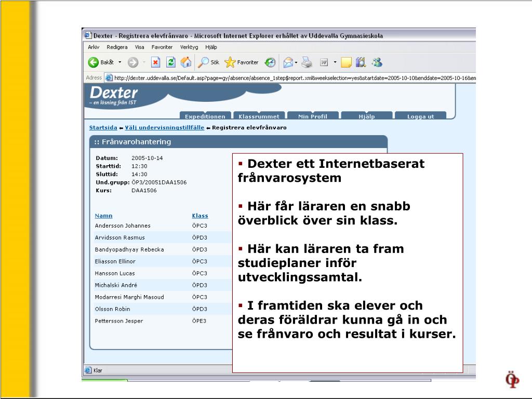Image resolution: width=532 pixels, height=399 pixels.
Task: Sort by the Namn column header
Action: (103, 216)
